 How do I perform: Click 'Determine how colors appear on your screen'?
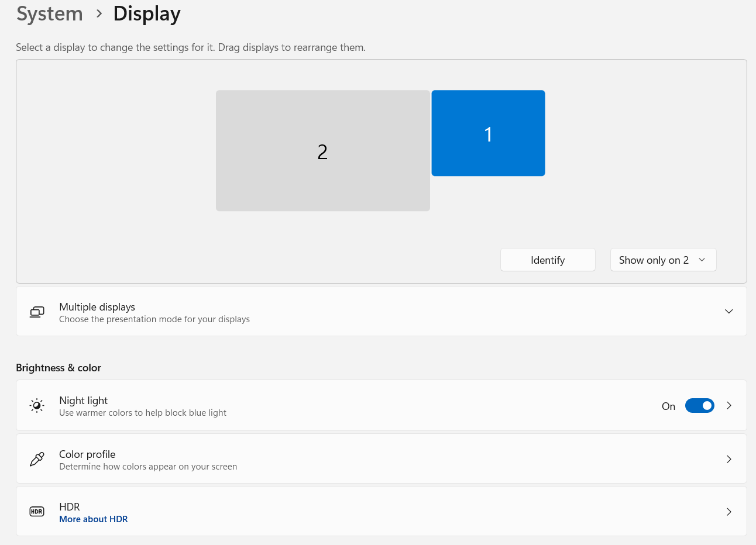pyautogui.click(x=148, y=467)
